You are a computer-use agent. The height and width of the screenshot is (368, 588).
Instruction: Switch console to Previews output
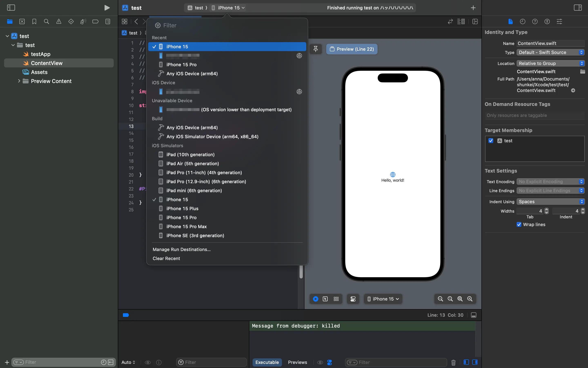297,362
